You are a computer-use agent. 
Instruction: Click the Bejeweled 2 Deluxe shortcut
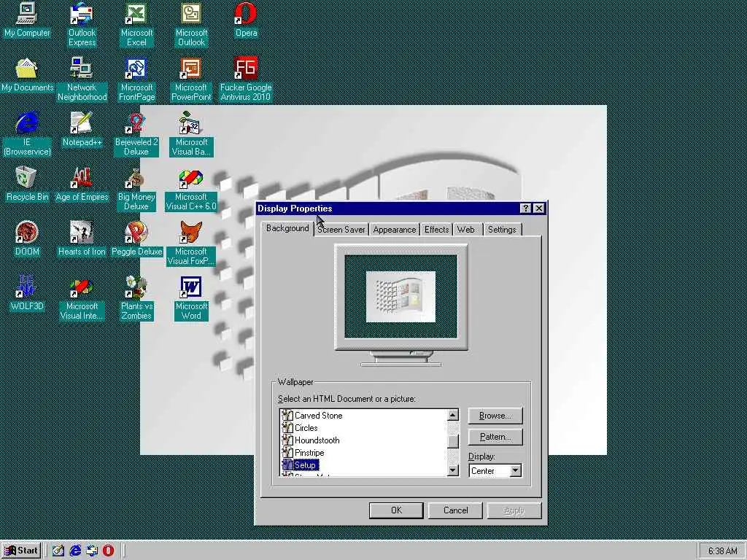[x=136, y=134]
